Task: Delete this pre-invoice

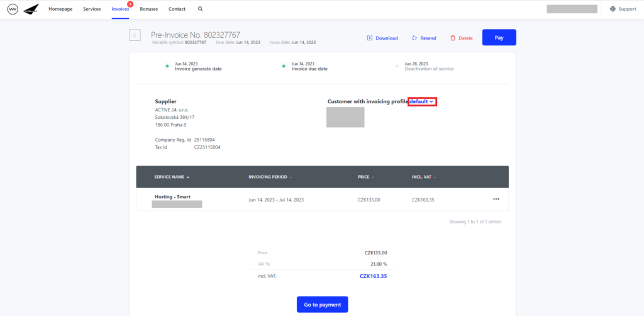Action: tap(461, 38)
